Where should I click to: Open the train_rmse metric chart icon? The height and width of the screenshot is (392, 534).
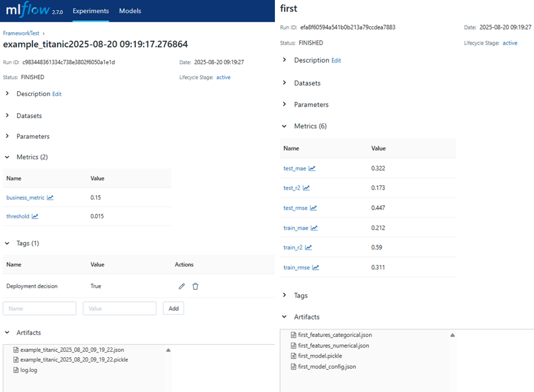click(315, 267)
